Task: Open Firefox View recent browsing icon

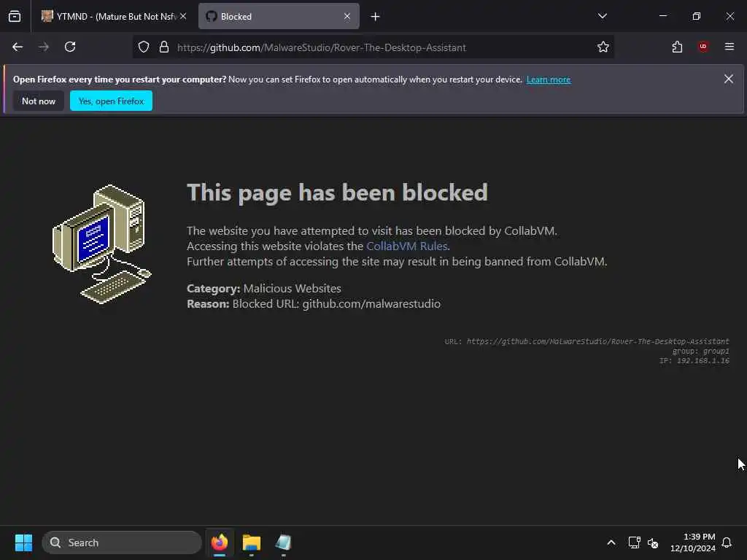Action: 15,16
